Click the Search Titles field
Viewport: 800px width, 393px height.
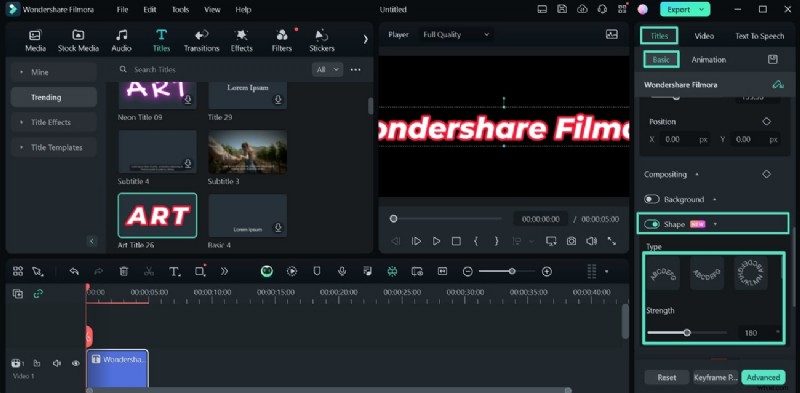(212, 69)
